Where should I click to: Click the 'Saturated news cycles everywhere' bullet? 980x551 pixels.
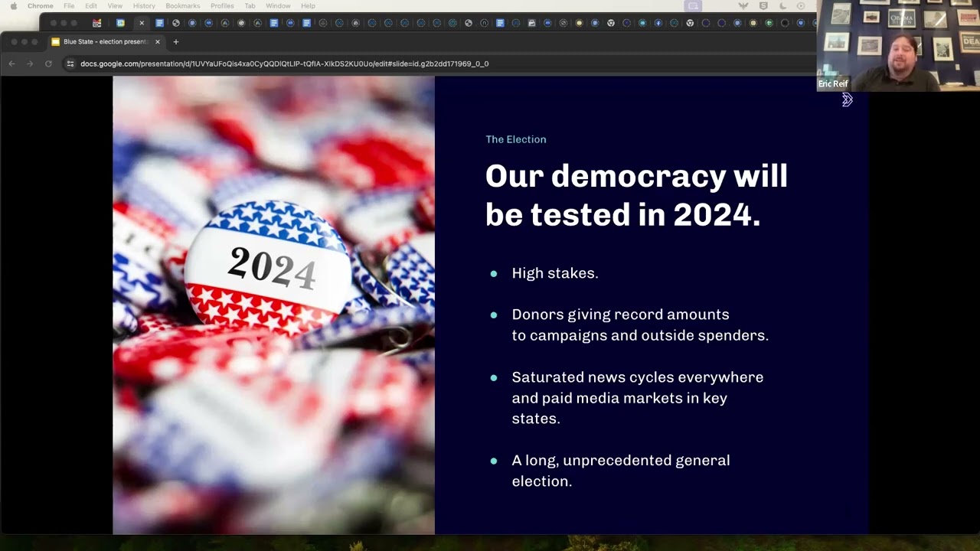point(637,398)
